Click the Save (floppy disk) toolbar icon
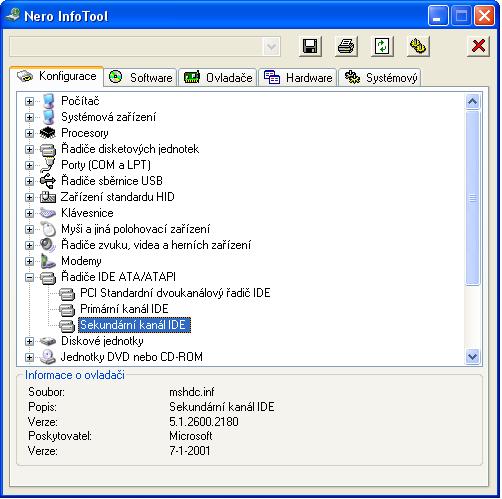The width and height of the screenshot is (502, 499). tap(310, 46)
